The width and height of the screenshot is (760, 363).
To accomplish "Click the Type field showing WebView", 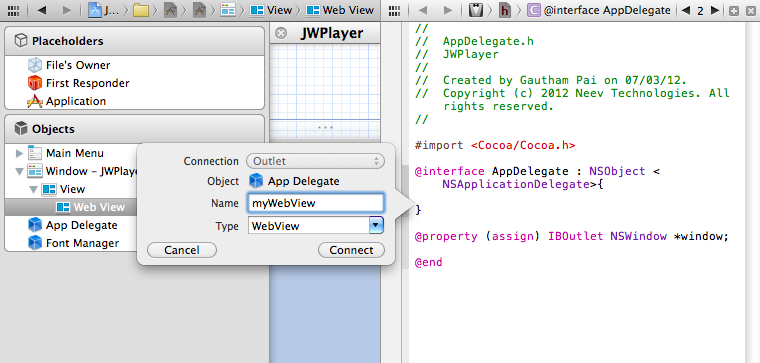I will coord(309,225).
